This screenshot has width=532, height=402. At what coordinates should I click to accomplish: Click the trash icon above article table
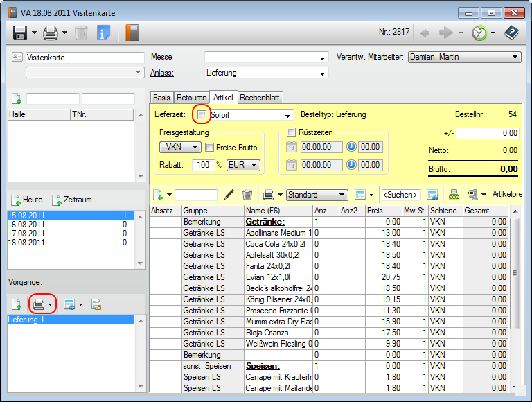pyautogui.click(x=247, y=195)
